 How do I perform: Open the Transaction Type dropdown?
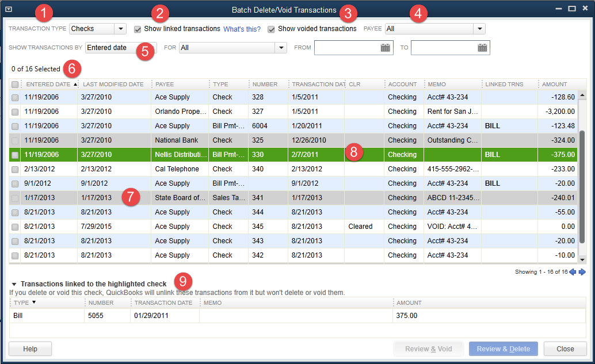[121, 29]
